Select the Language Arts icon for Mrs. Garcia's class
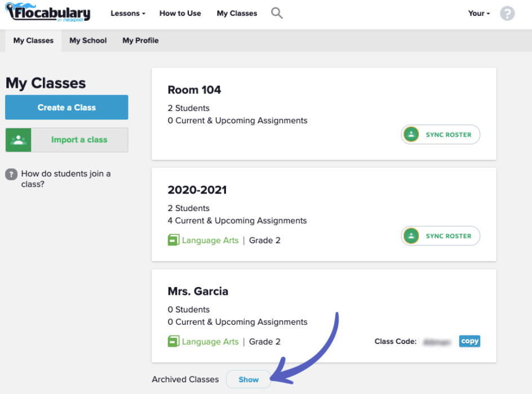532x394 pixels. pyautogui.click(x=174, y=341)
